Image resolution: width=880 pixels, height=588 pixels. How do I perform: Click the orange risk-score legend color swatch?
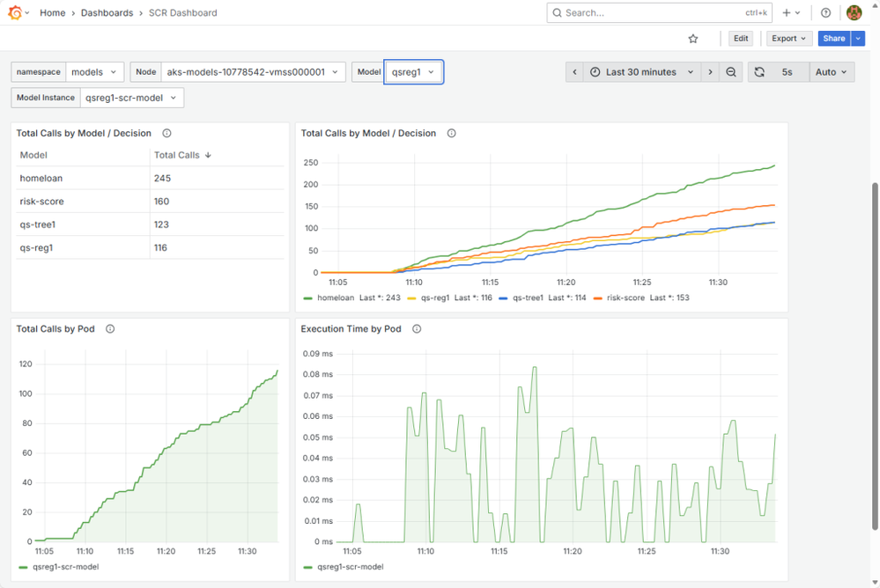[x=597, y=298]
